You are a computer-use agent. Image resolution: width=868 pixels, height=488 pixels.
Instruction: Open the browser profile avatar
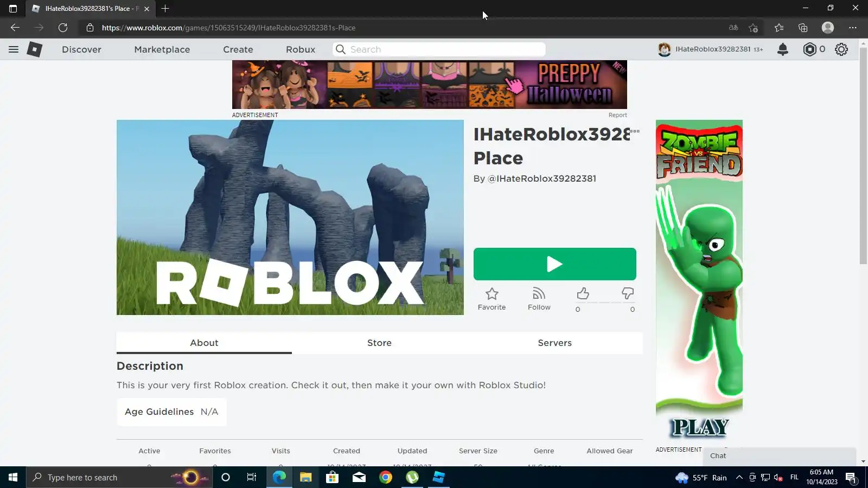click(828, 28)
